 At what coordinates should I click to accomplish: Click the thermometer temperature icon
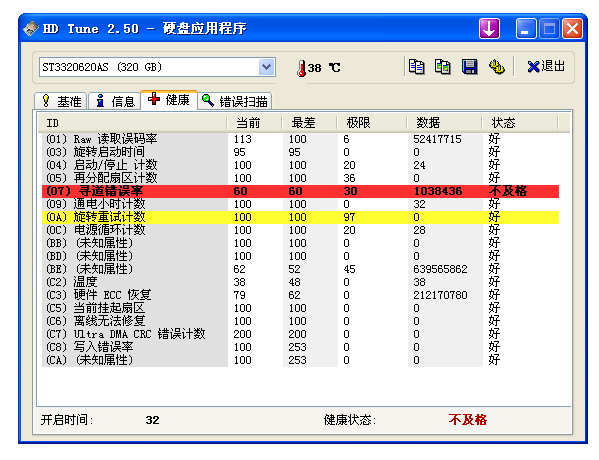pyautogui.click(x=301, y=68)
